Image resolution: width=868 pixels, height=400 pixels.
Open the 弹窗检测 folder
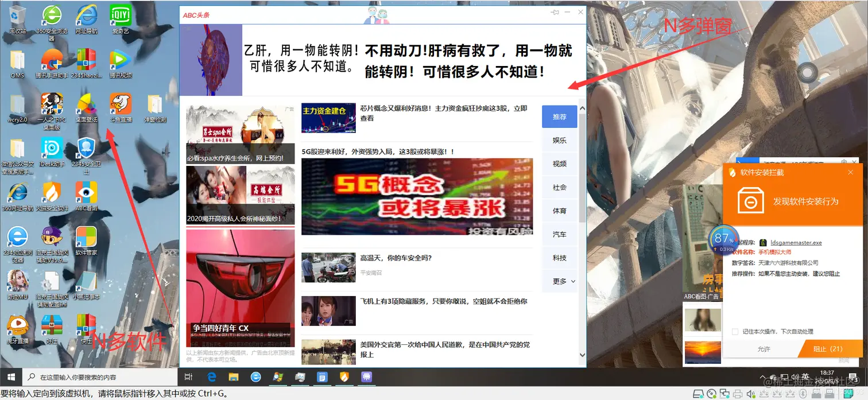154,108
